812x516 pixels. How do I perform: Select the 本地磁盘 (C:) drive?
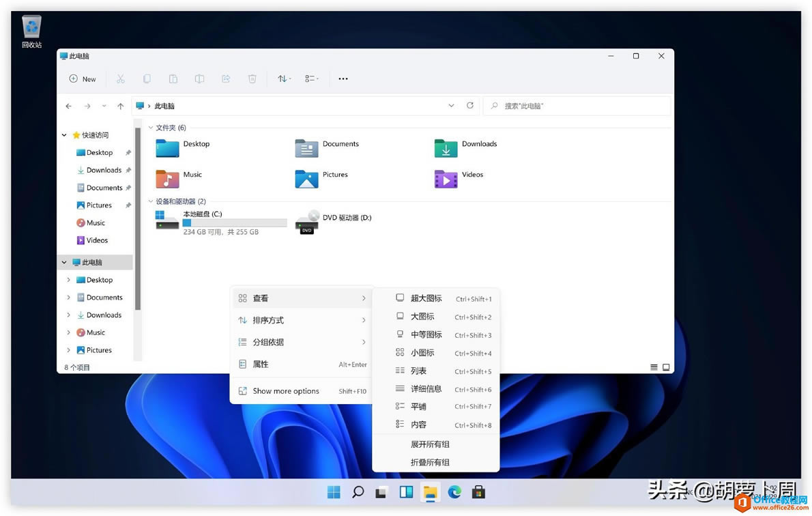pos(221,223)
